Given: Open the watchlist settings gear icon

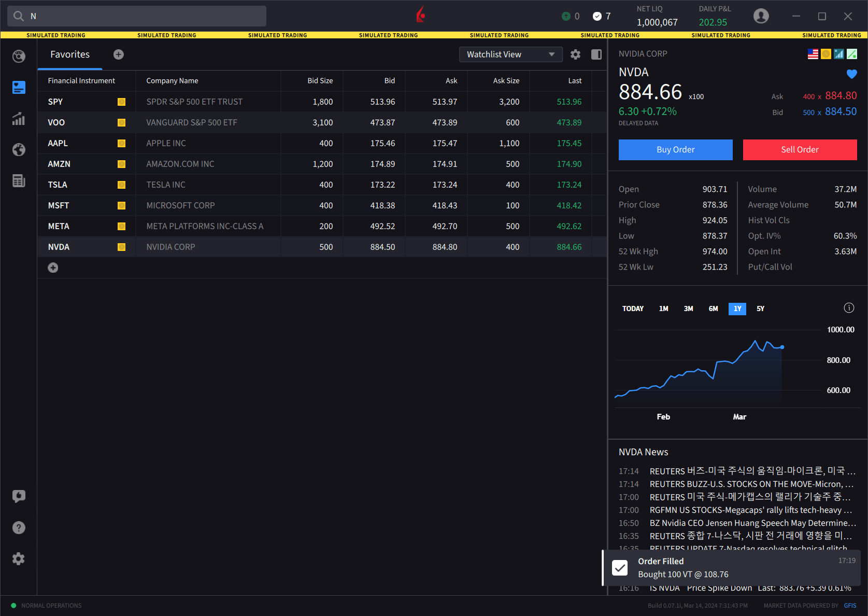Looking at the screenshot, I should tap(575, 54).
